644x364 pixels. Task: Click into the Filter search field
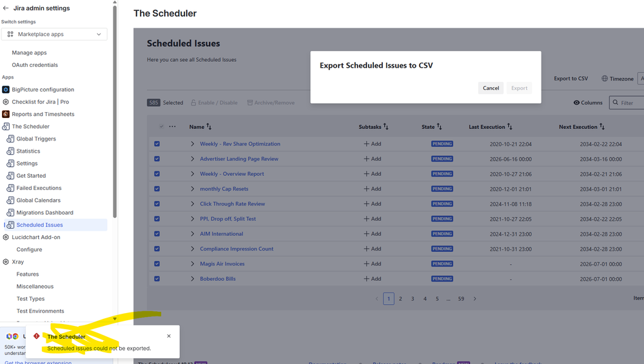[627, 102]
